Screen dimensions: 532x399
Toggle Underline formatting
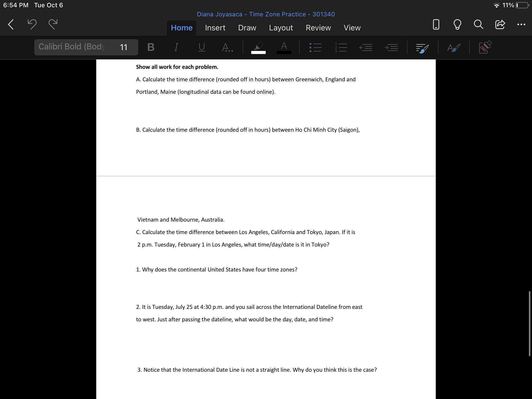202,47
